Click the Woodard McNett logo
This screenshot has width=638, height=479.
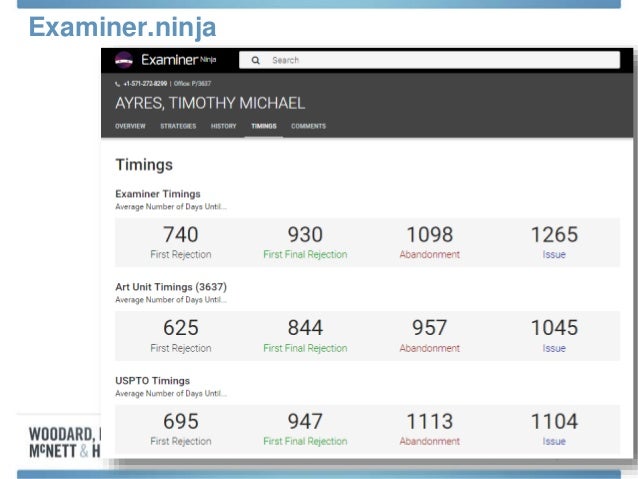pyautogui.click(x=65, y=442)
